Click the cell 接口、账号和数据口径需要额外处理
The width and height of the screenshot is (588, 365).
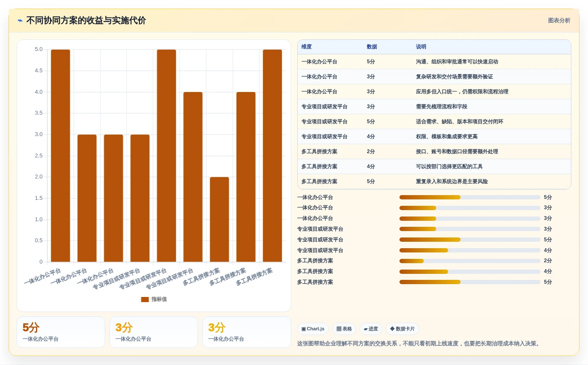(457, 152)
